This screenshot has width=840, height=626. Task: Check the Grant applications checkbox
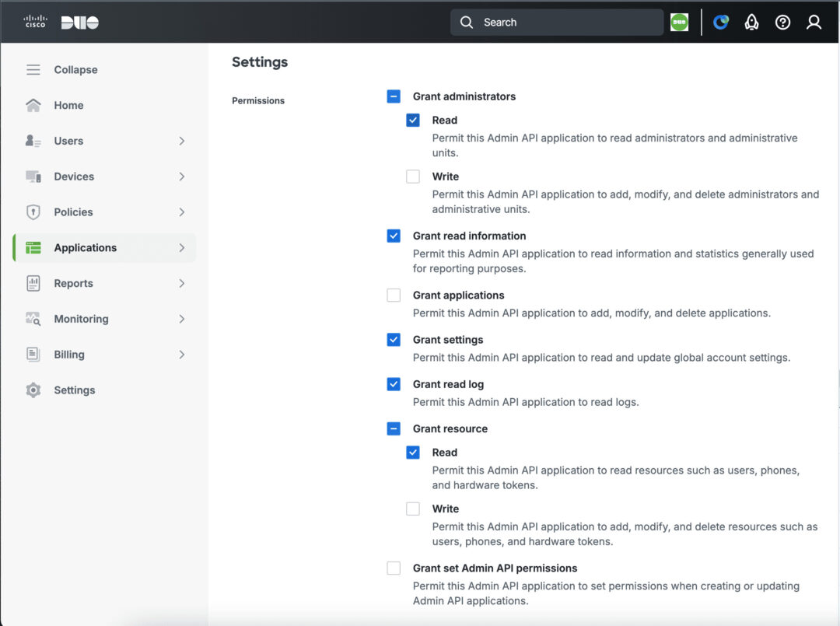(394, 295)
